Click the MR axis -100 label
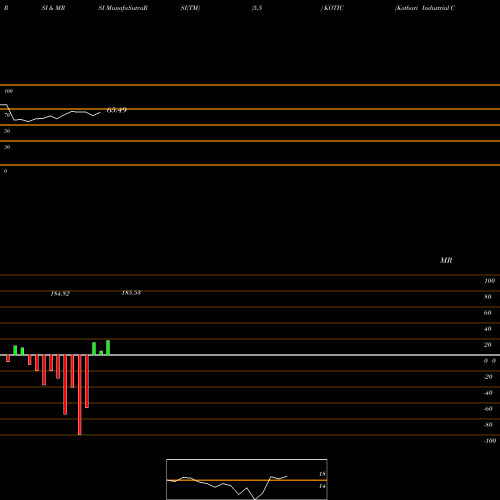 click(489, 441)
